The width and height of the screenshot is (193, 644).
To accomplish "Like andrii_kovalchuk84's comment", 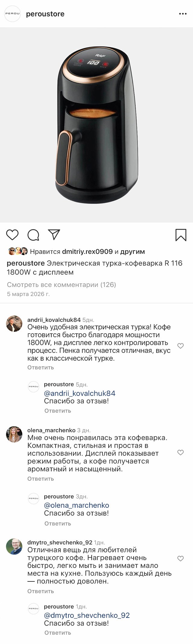I will point(180,346).
